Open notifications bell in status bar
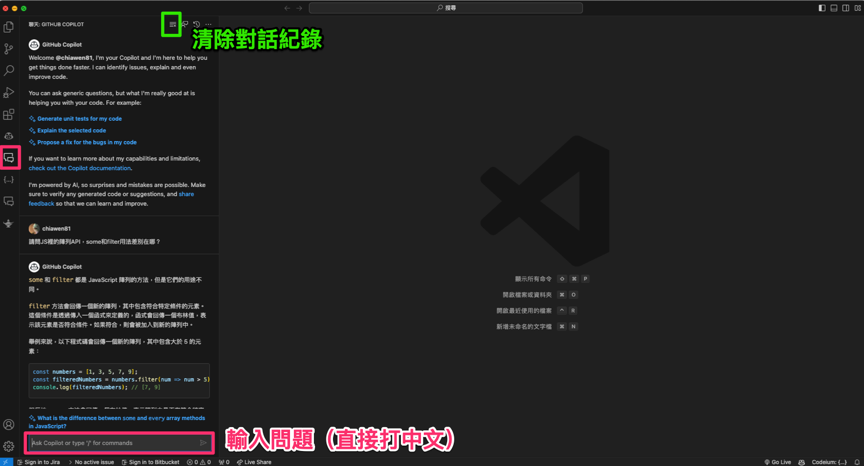This screenshot has width=864, height=466. [x=857, y=462]
